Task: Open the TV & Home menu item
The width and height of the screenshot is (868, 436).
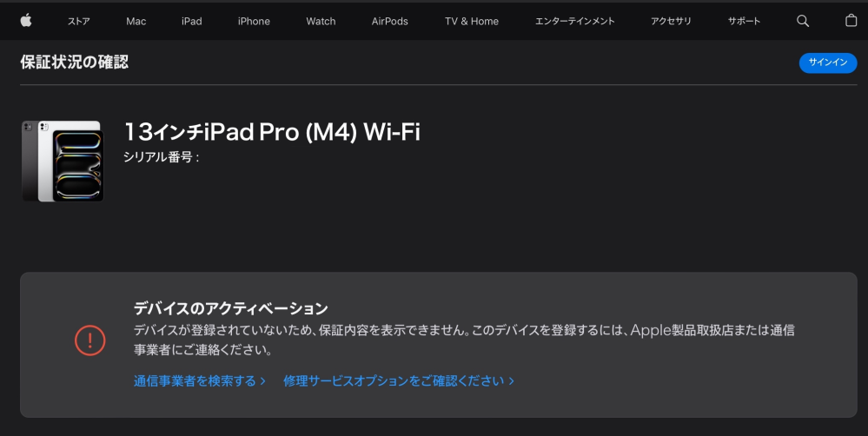Action: (x=472, y=21)
